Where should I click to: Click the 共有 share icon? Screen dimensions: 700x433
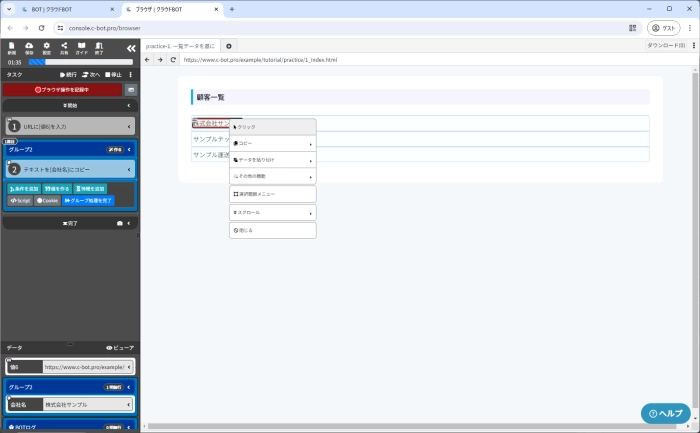click(x=64, y=47)
